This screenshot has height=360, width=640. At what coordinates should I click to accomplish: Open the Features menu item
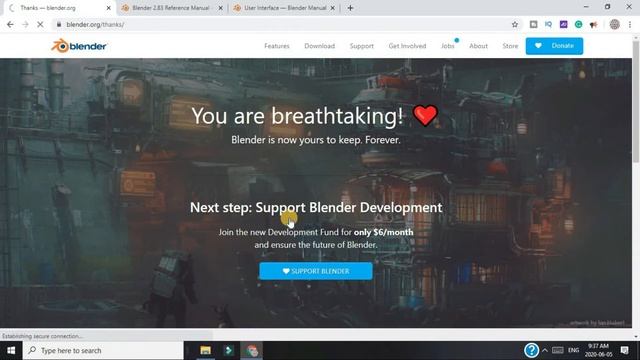(277, 46)
